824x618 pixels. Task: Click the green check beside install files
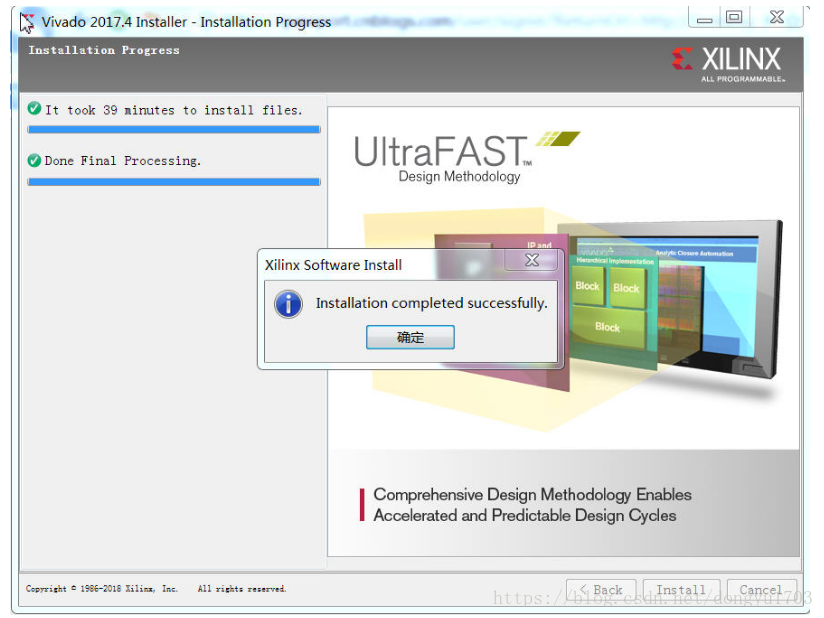tap(34, 109)
